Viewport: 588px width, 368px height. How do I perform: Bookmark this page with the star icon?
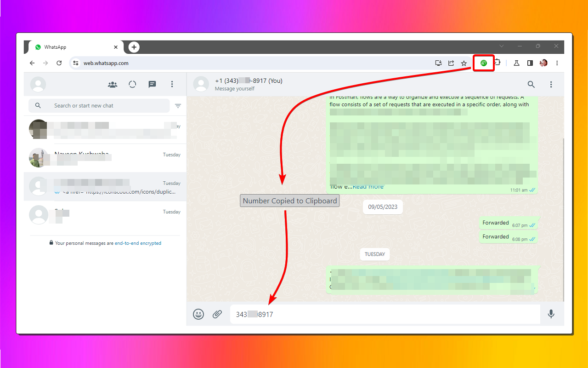[464, 63]
